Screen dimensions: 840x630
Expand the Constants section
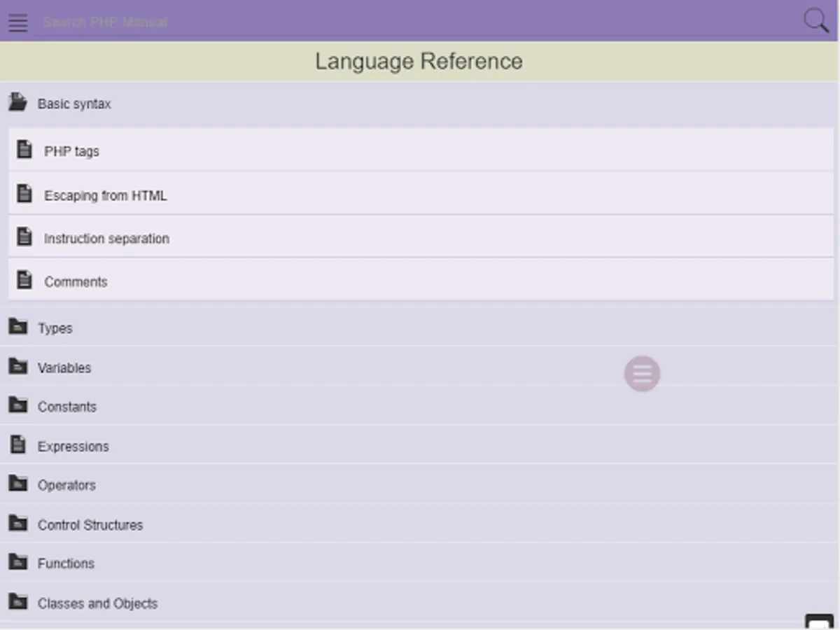click(x=67, y=407)
